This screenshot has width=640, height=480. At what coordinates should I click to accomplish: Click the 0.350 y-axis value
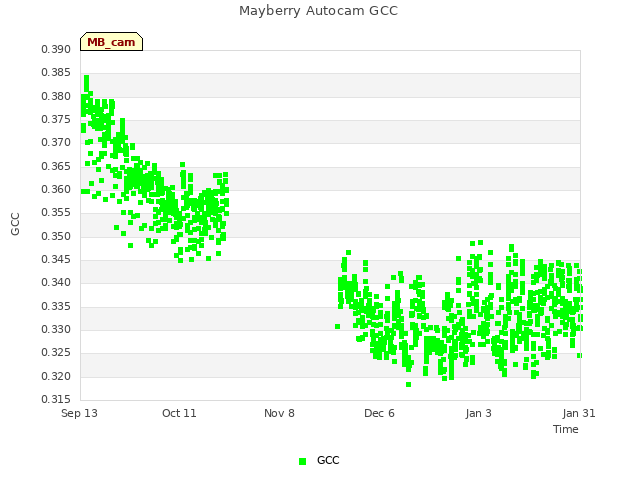click(x=56, y=236)
